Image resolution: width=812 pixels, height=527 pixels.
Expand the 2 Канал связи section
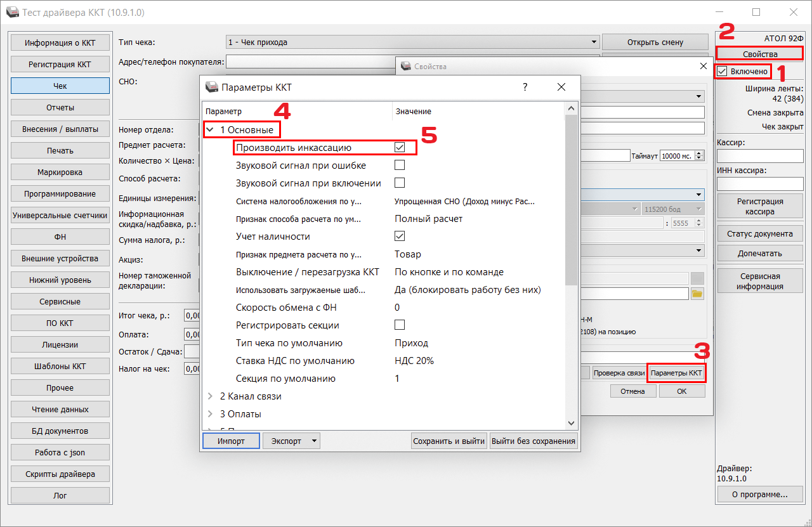[211, 396]
